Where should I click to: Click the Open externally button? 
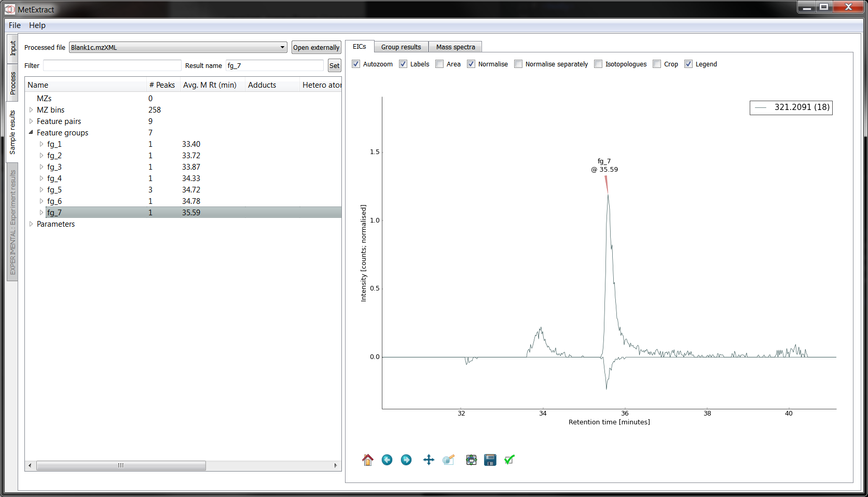pos(316,47)
